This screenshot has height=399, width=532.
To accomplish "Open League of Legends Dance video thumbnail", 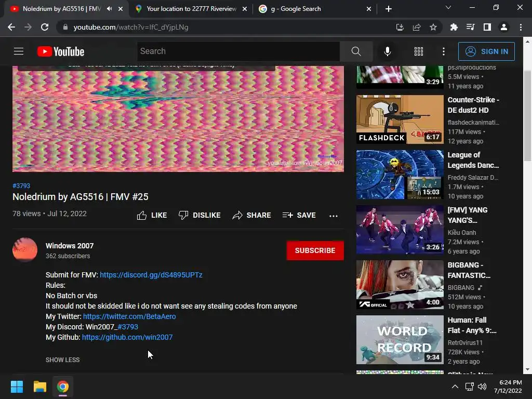I will (x=400, y=175).
